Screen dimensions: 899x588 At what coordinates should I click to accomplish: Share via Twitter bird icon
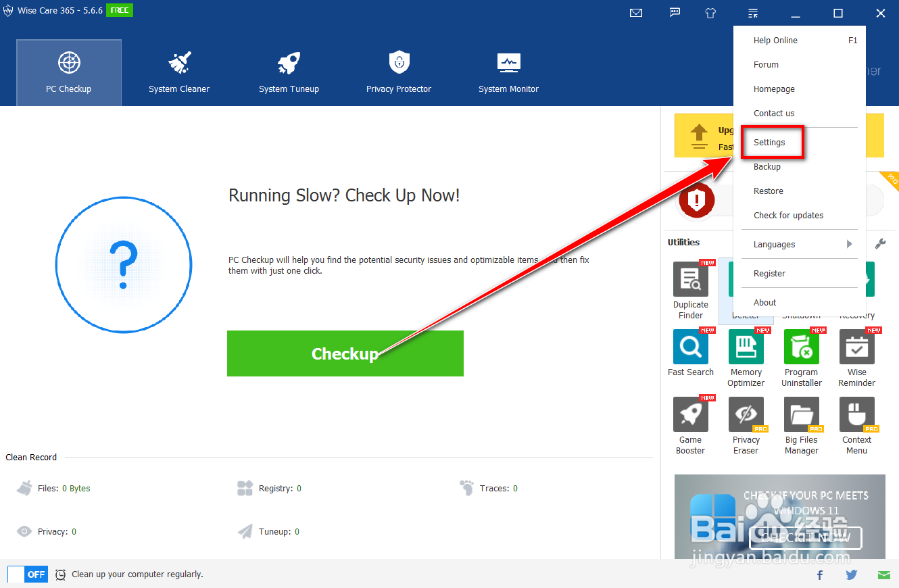[852, 575]
